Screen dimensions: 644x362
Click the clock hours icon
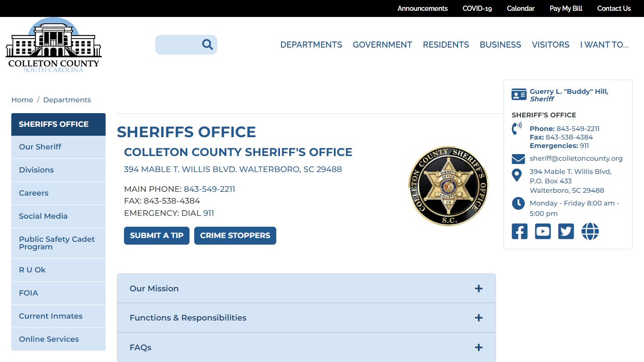(x=518, y=204)
